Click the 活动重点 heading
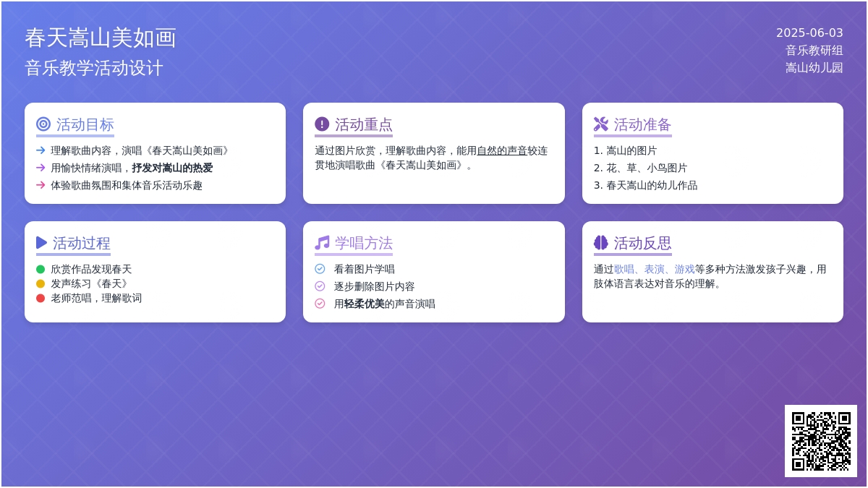 (364, 124)
